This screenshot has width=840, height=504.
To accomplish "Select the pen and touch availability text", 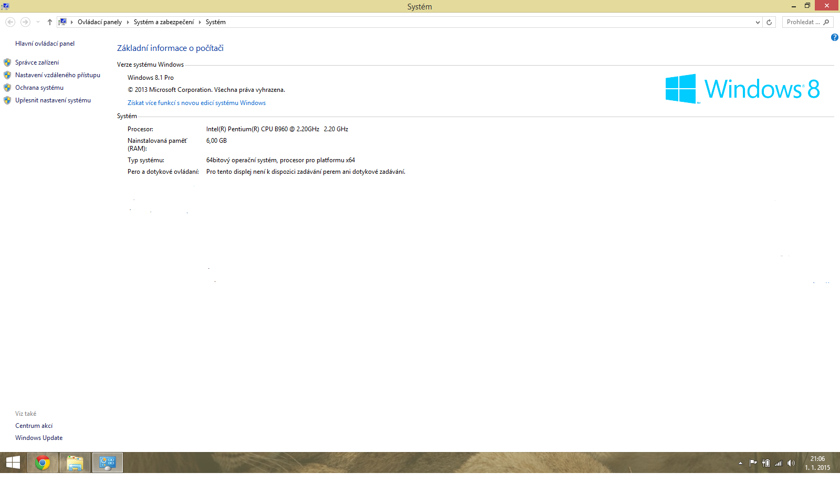I will pyautogui.click(x=306, y=172).
